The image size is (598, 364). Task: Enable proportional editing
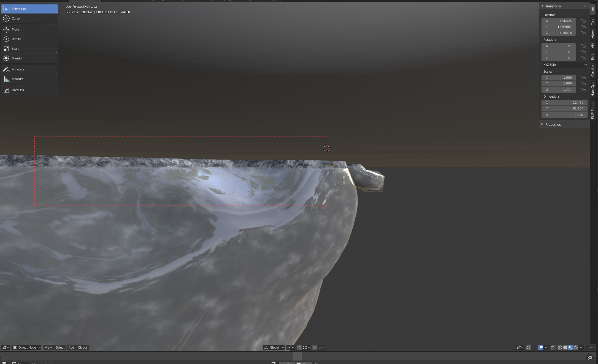(315, 347)
